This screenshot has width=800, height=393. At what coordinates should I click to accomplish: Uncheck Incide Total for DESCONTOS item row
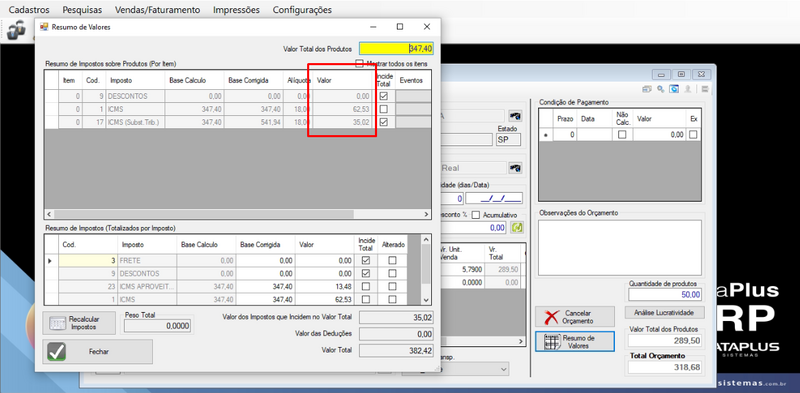[x=384, y=96]
